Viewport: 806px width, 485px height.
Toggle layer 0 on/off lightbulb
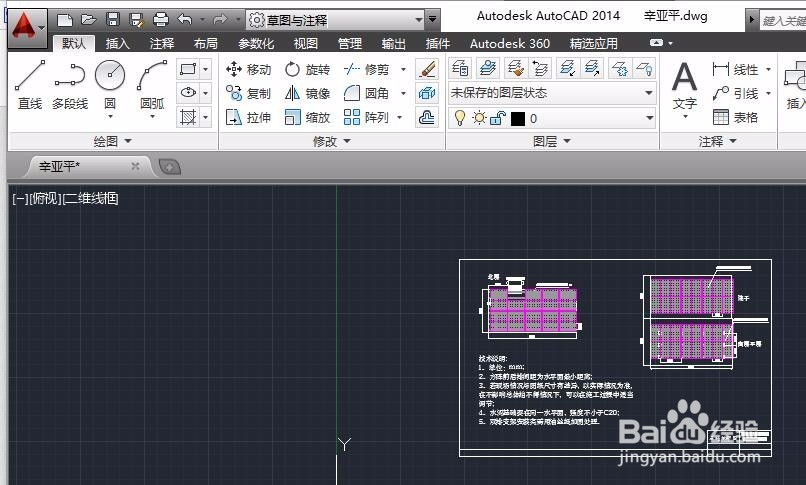pyautogui.click(x=460, y=118)
